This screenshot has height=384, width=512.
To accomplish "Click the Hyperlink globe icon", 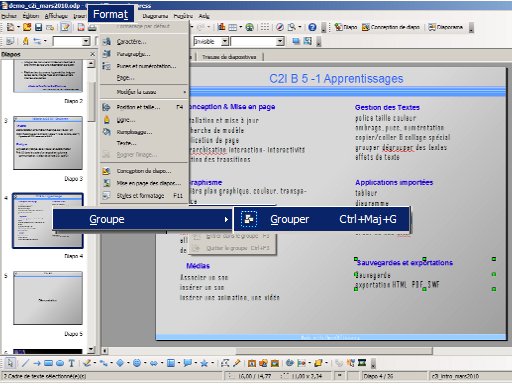I will (250, 27).
